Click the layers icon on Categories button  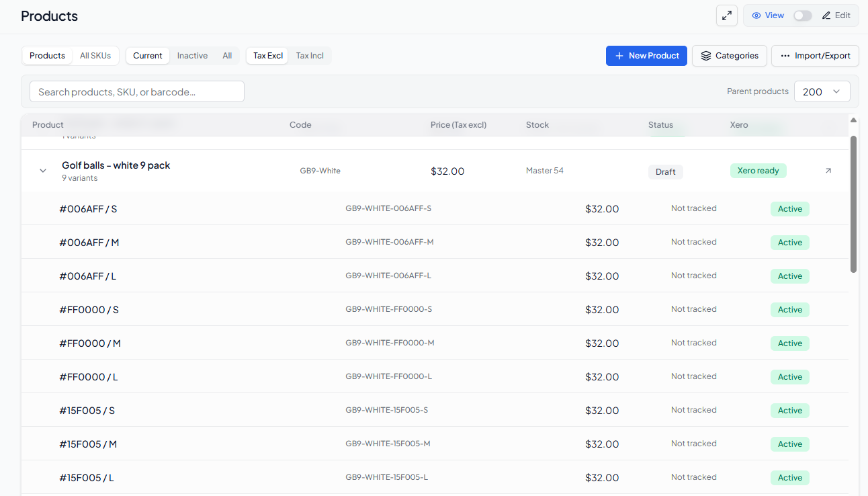point(706,56)
